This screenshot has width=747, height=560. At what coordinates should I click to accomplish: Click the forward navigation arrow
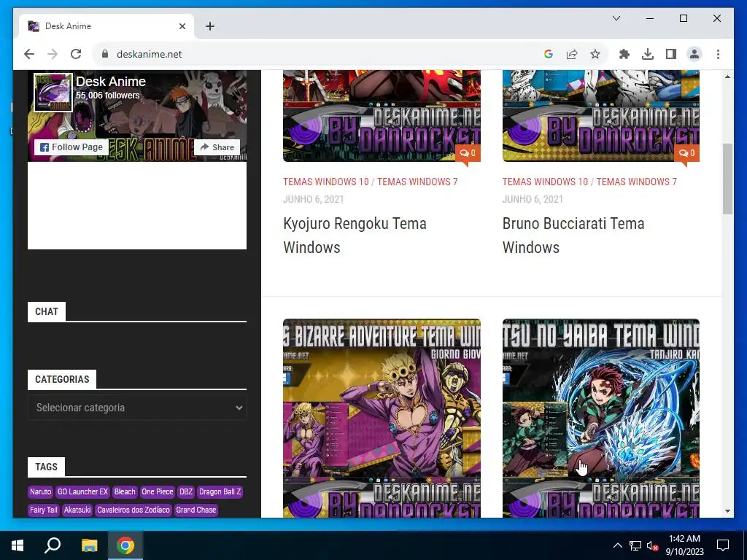[53, 54]
